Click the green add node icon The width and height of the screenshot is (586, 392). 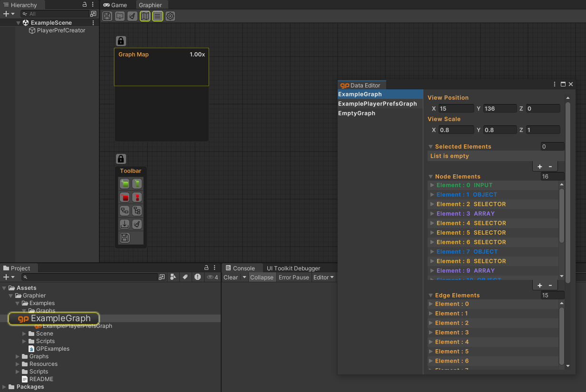point(125,183)
